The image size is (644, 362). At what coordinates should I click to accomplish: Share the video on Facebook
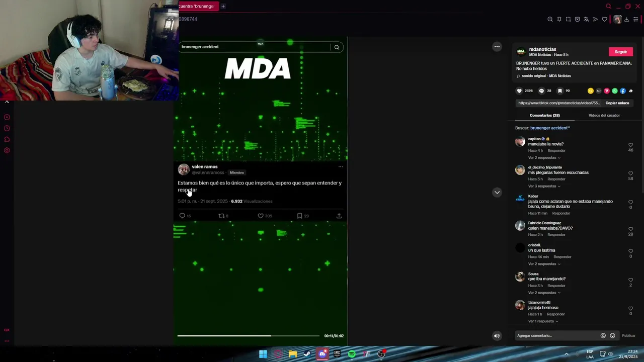623,91
